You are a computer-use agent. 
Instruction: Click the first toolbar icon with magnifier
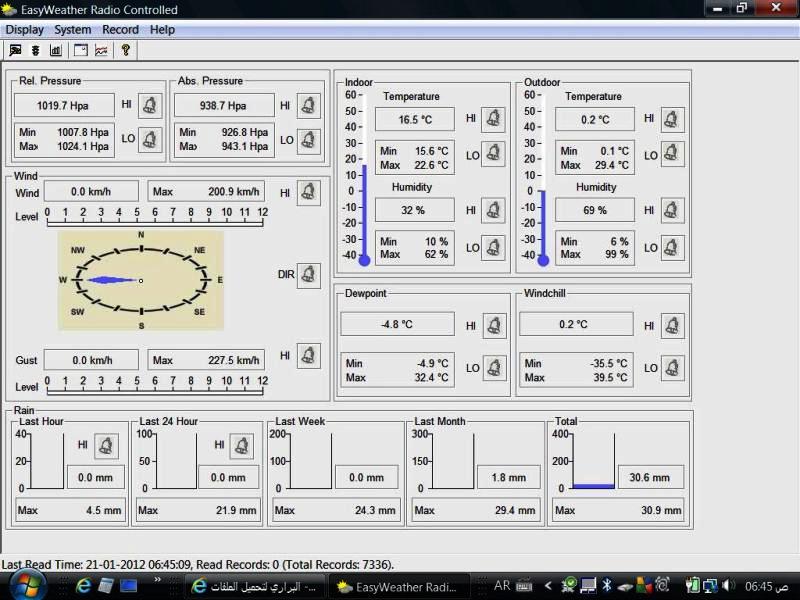(15, 50)
